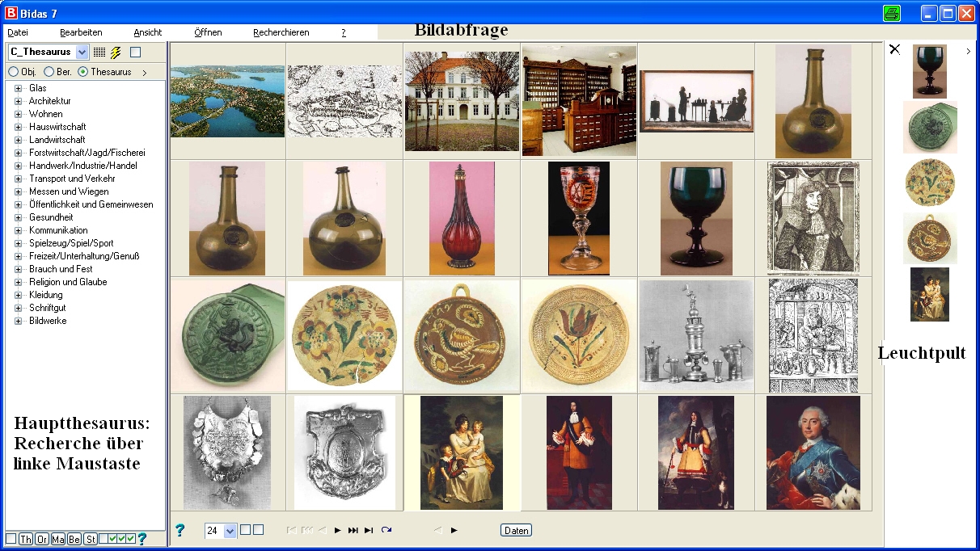Open the Öffnen menu
Viewport: 980px width, 551px height.
pyautogui.click(x=208, y=32)
